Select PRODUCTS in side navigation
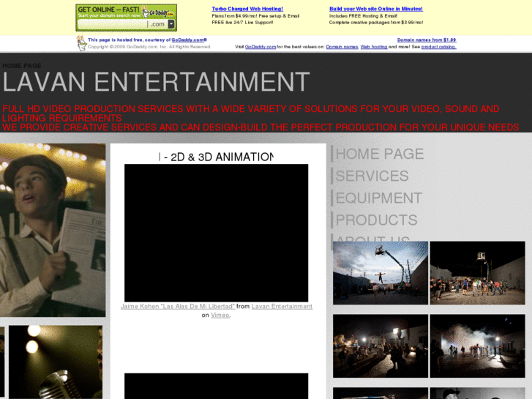Viewport: 532px width, 399px height. [376, 220]
